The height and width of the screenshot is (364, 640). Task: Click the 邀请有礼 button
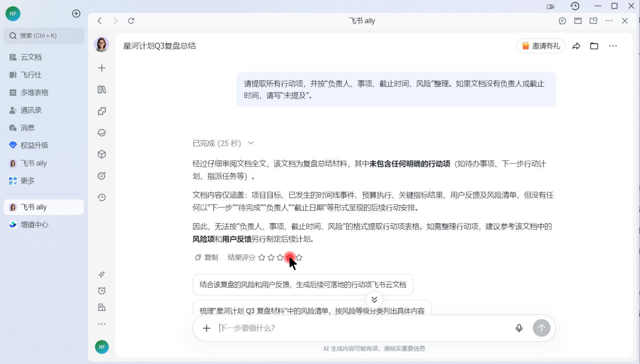pyautogui.click(x=541, y=46)
